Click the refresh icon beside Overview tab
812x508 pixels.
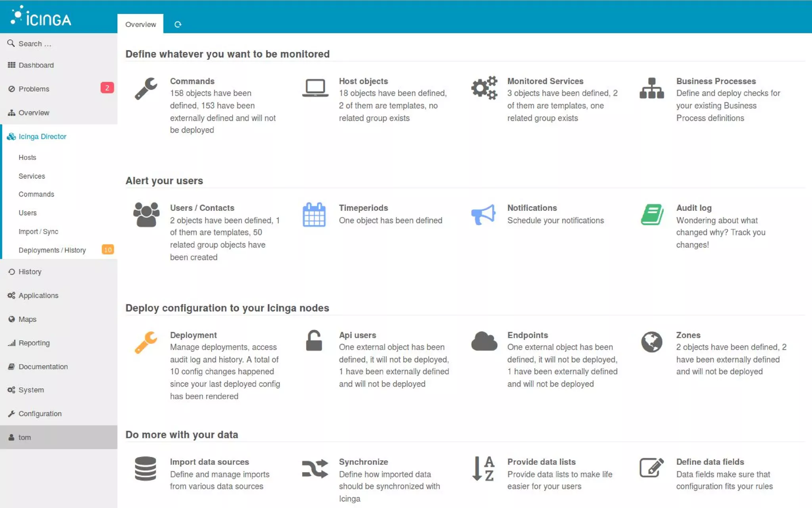click(178, 25)
